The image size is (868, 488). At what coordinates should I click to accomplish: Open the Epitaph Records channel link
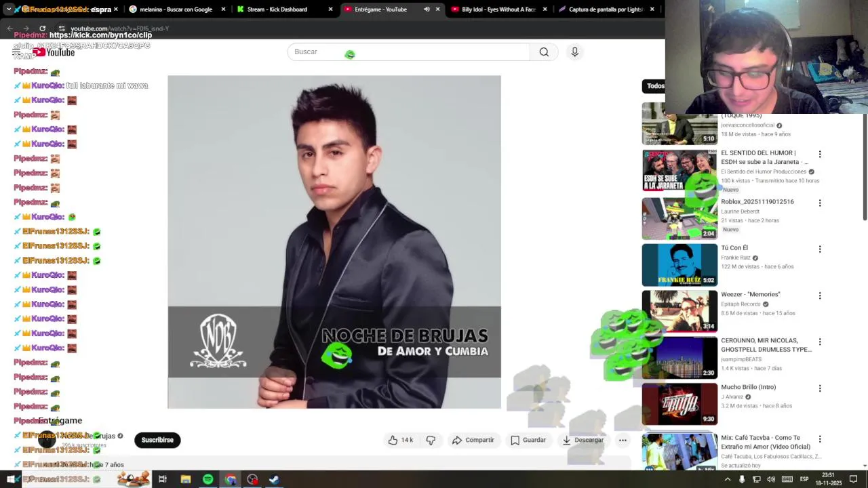tap(741, 304)
